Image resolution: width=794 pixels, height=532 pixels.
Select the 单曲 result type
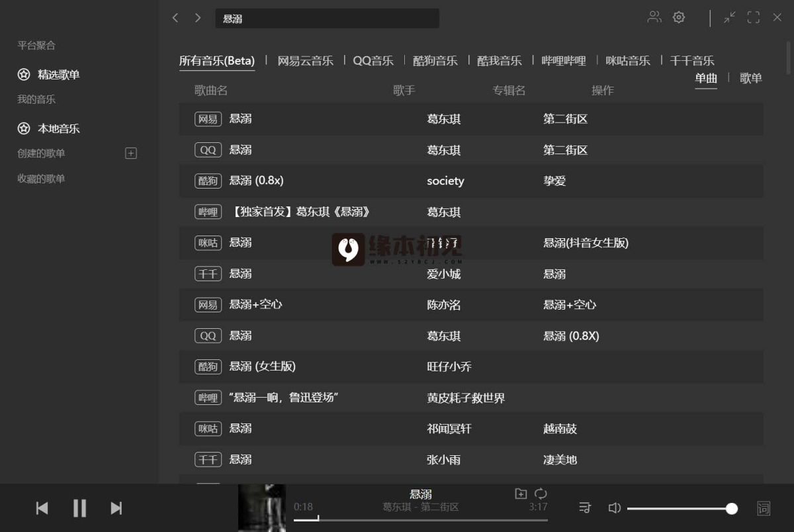(x=706, y=78)
